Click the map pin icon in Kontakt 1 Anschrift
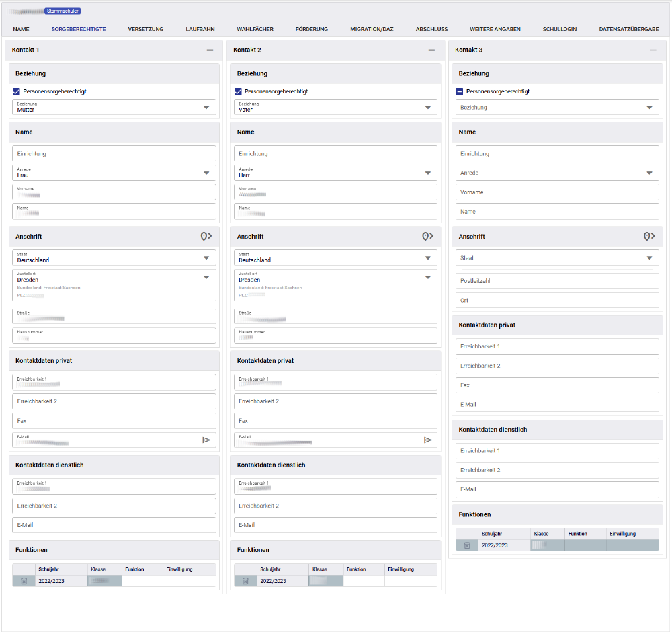Viewport: 672px width, 634px height. 206,237
